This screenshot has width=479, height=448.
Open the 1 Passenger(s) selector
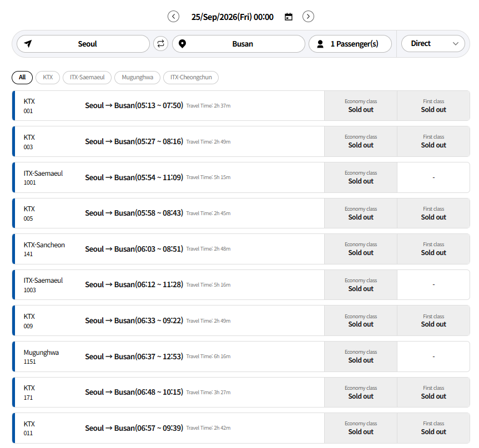[x=350, y=44]
